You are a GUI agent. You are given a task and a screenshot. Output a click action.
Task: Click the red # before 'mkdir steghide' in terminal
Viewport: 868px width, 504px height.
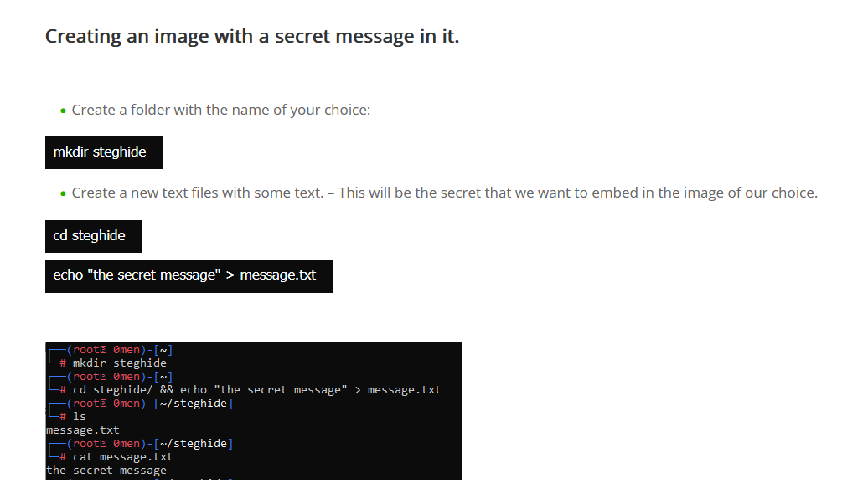pyautogui.click(x=63, y=363)
